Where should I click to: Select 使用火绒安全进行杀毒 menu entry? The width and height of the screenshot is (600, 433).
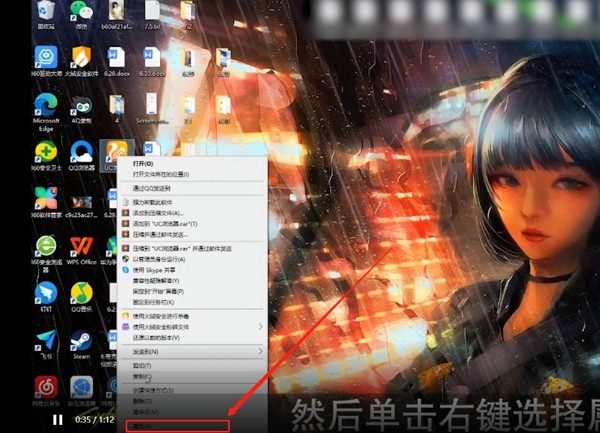point(192,316)
